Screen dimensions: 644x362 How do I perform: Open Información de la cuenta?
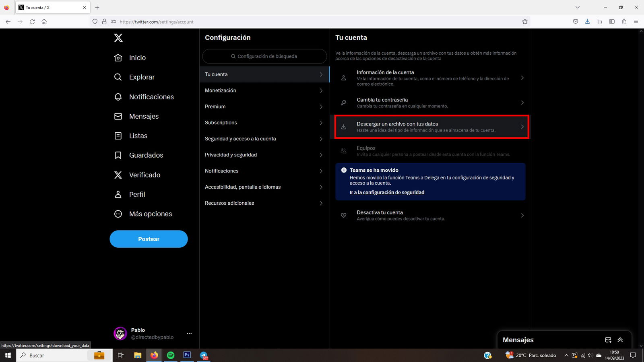[430, 78]
